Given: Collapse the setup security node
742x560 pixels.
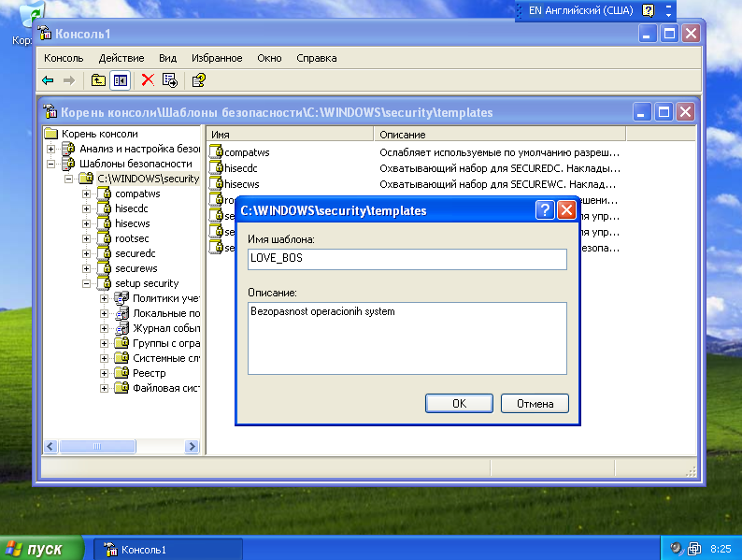Looking at the screenshot, I should pyautogui.click(x=86, y=284).
